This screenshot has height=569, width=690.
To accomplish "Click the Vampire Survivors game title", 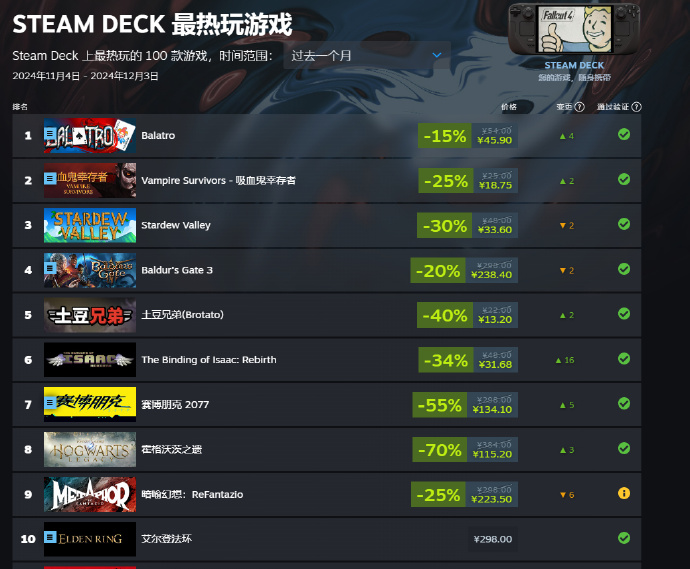I will coord(218,180).
